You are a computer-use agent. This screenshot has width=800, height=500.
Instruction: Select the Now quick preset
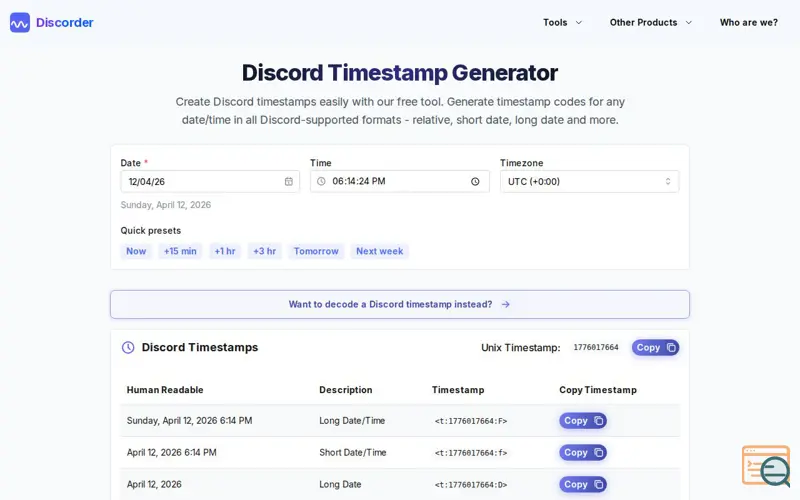pos(136,251)
